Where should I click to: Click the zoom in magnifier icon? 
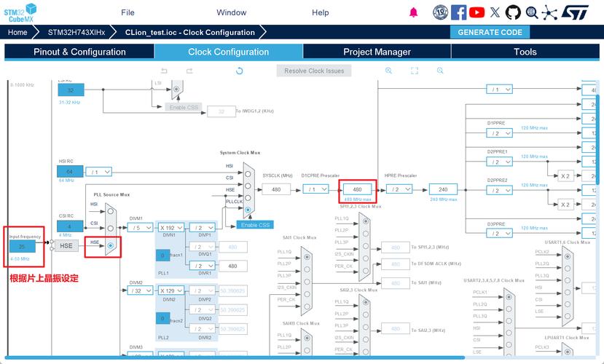click(389, 71)
